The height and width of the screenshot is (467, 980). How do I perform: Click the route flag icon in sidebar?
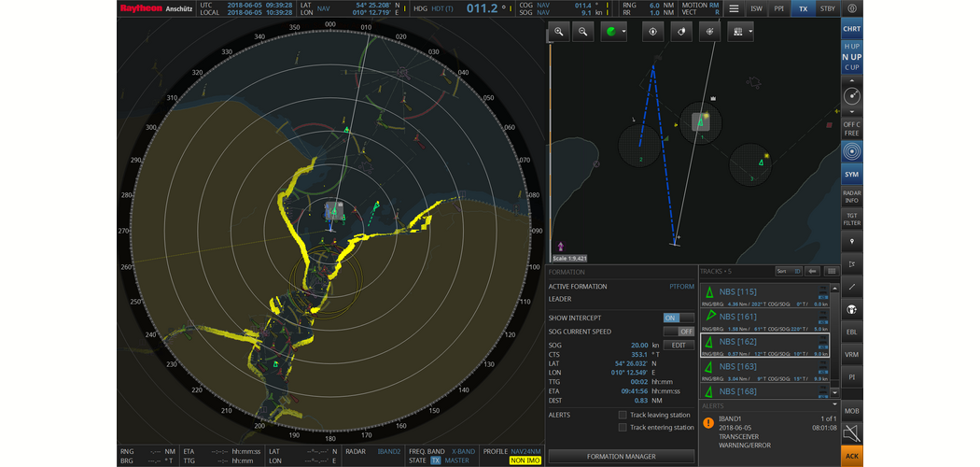point(852,264)
